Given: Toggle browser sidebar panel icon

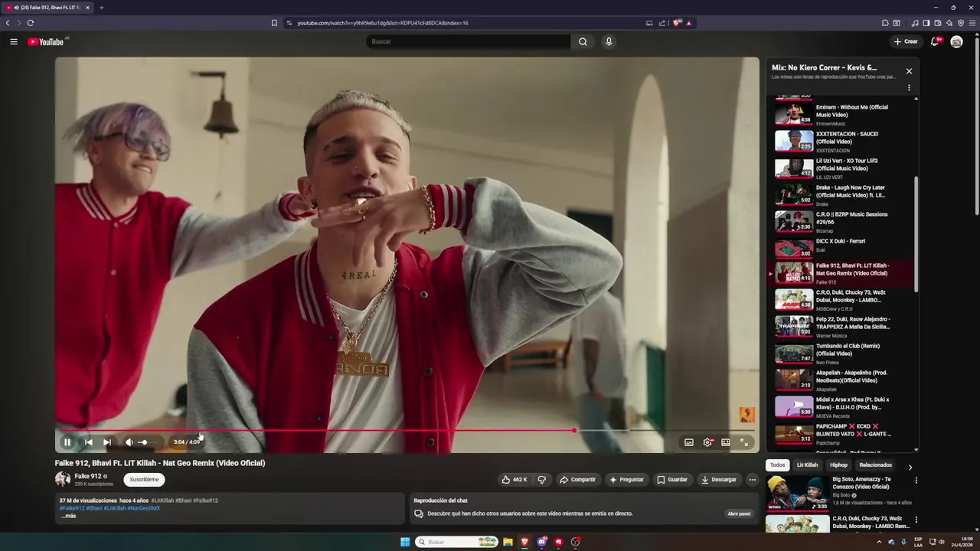Looking at the screenshot, I should click(x=926, y=23).
